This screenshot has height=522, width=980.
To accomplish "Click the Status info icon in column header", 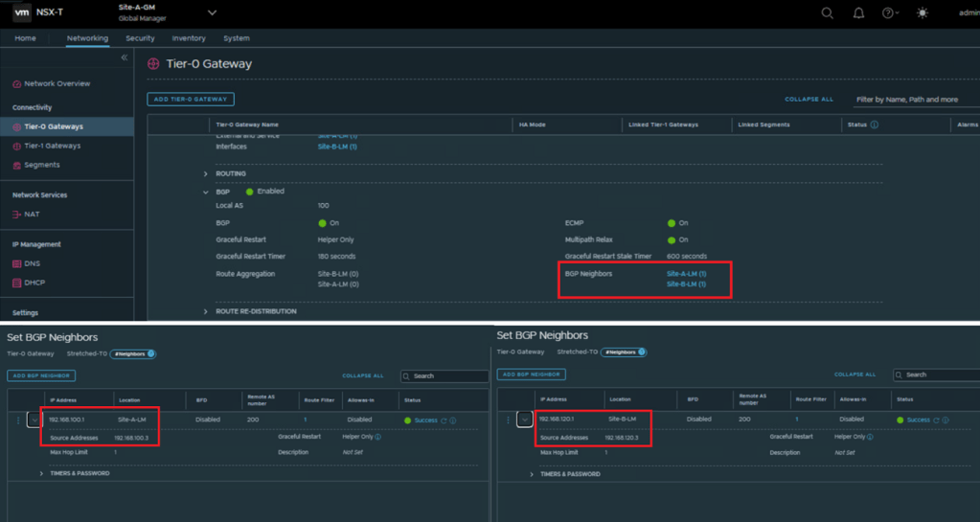I will coord(874,125).
